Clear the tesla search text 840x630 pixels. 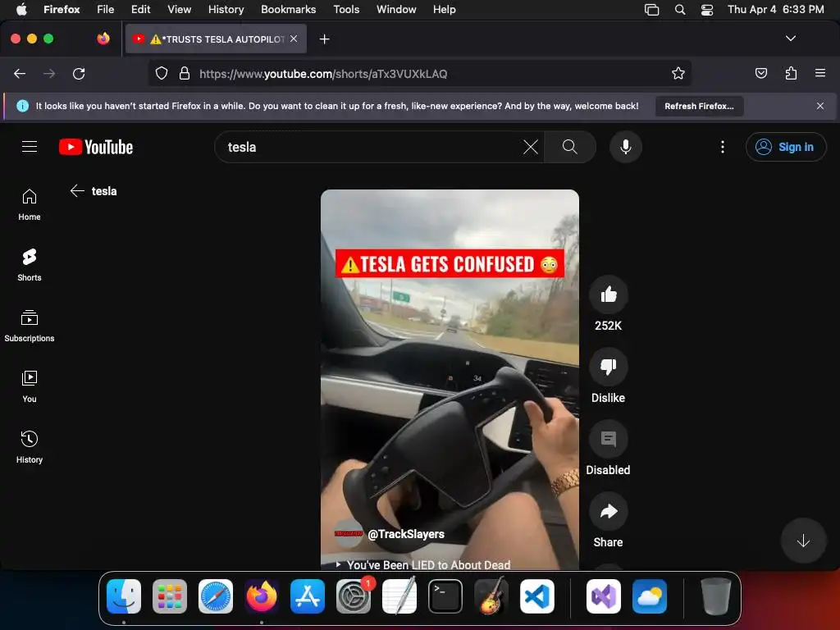click(531, 147)
